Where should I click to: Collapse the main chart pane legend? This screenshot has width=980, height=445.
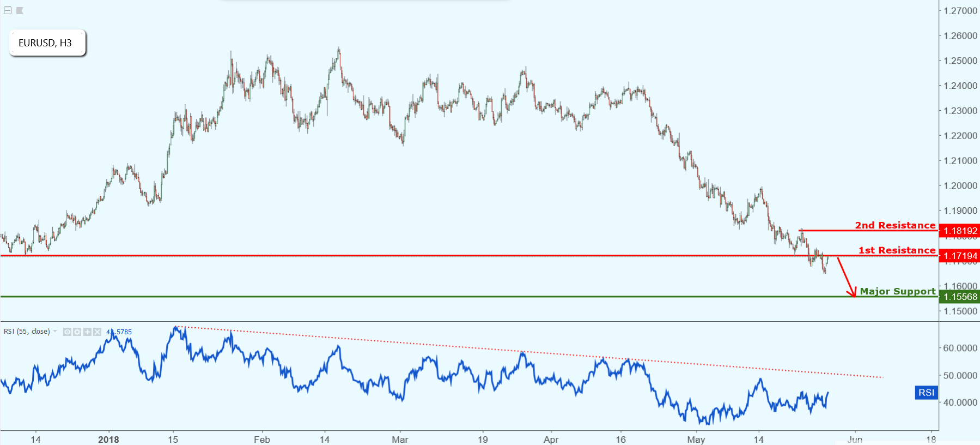(8, 10)
